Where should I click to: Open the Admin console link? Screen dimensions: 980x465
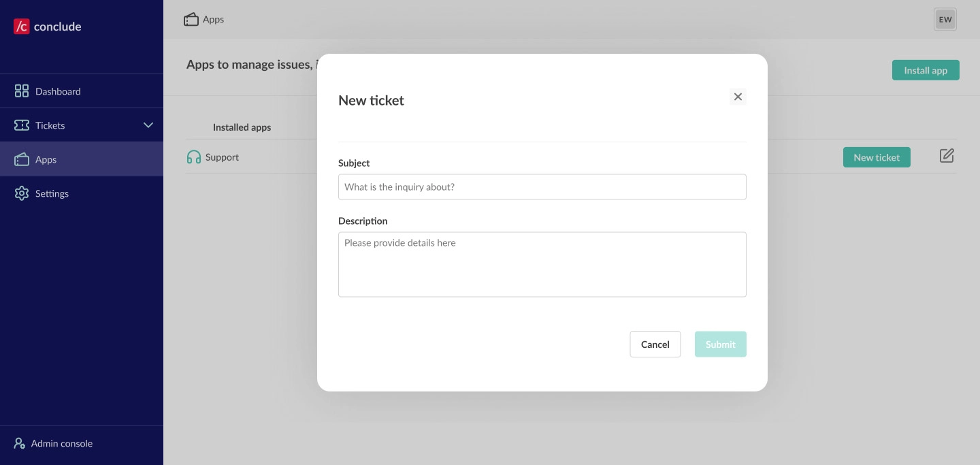61,443
